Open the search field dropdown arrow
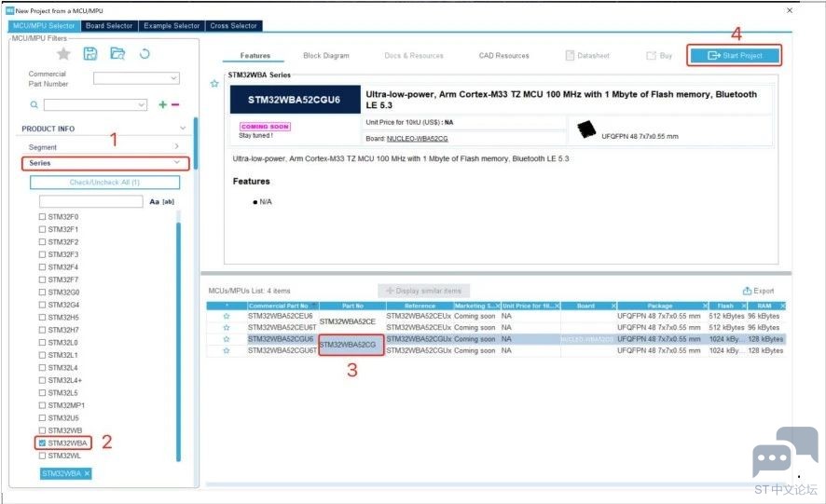 pos(141,104)
